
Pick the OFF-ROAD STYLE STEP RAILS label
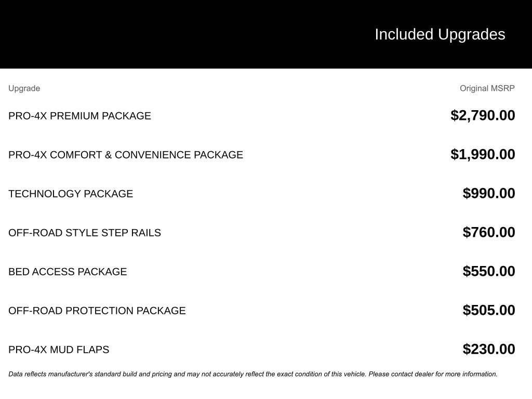click(x=85, y=233)
